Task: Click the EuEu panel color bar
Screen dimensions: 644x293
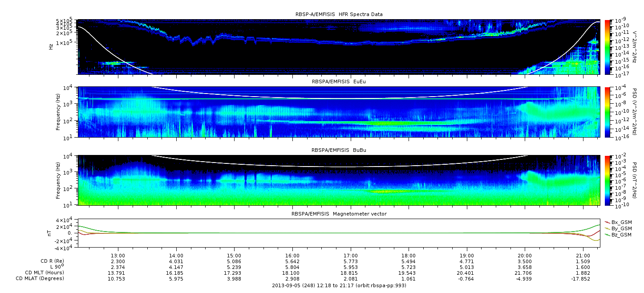Action: (x=607, y=112)
